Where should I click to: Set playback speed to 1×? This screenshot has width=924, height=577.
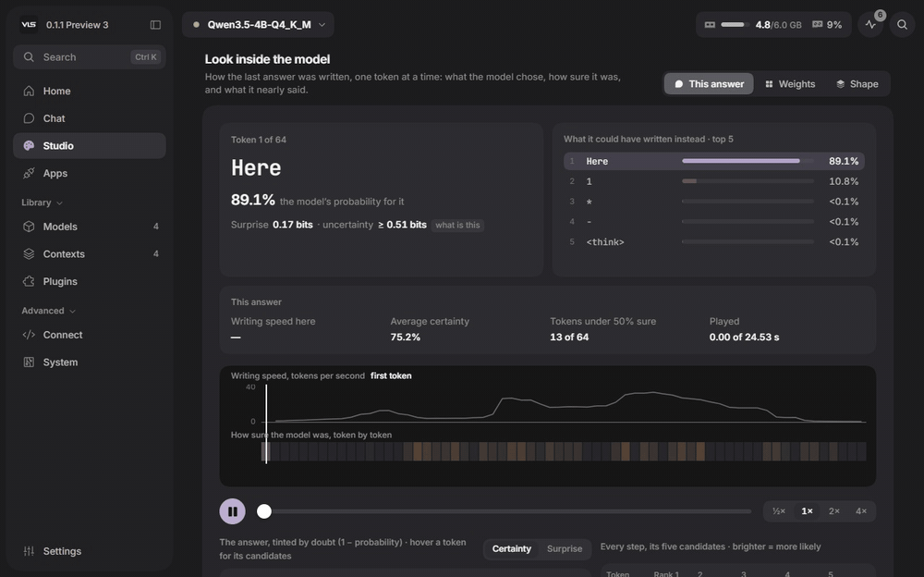(807, 511)
